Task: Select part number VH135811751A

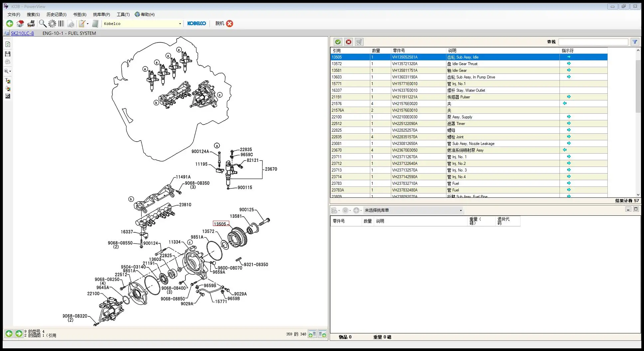Action: (x=404, y=70)
